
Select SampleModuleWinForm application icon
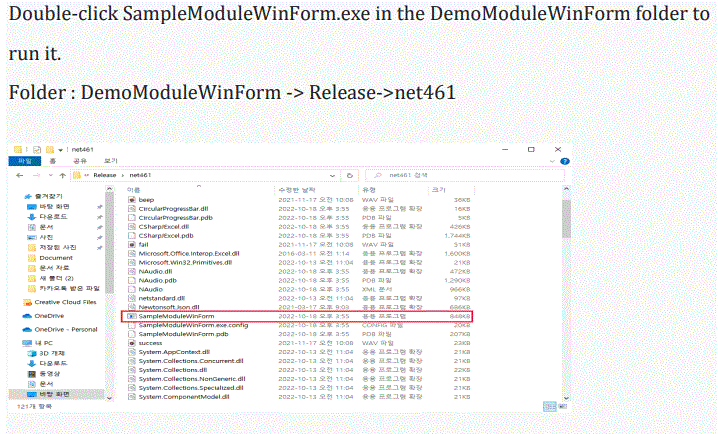132,316
